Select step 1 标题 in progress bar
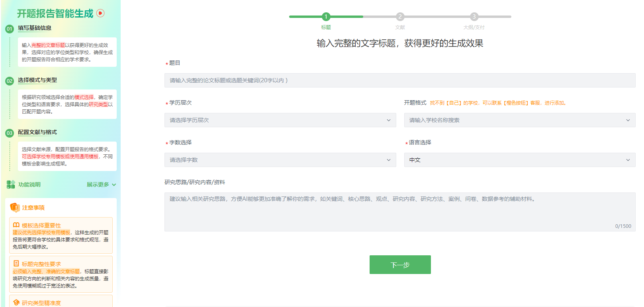Screen dimensions: 644x307 tap(326, 17)
